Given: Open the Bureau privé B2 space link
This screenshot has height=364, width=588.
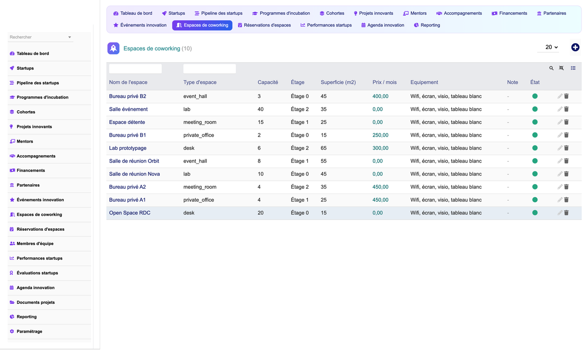Looking at the screenshot, I should (x=127, y=96).
